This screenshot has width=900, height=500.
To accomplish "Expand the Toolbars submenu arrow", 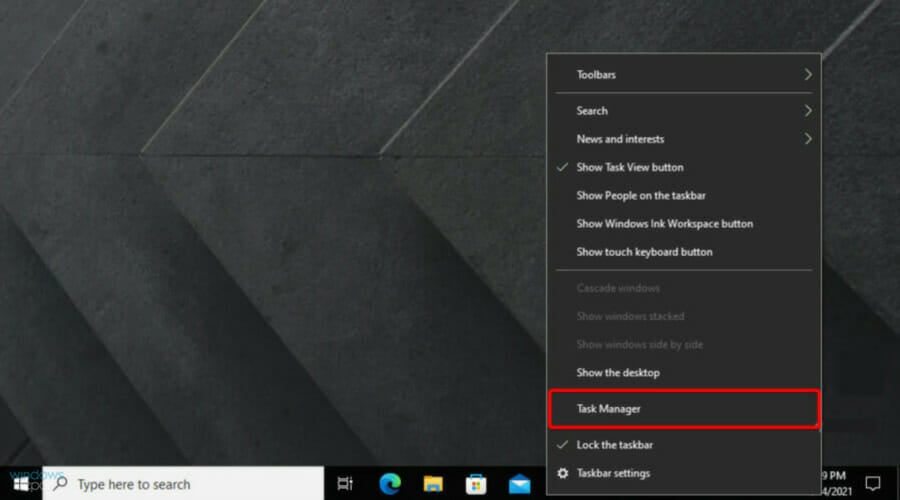I will click(x=808, y=75).
